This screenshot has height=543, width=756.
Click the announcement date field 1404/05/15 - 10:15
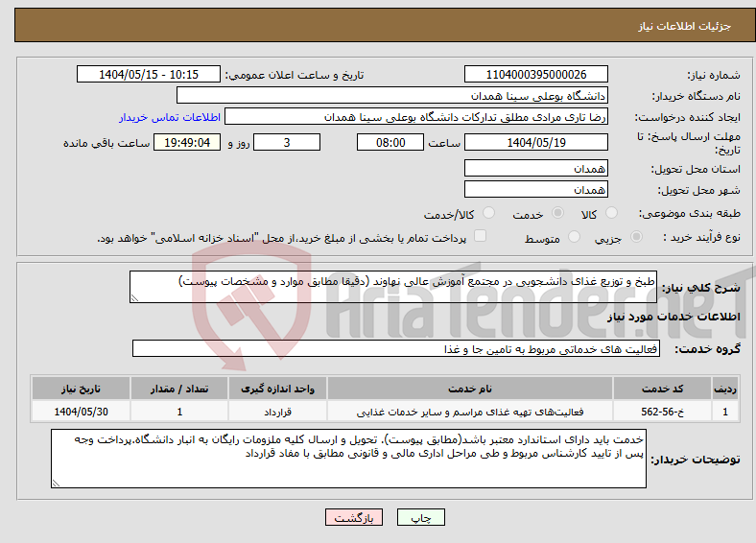pyautogui.click(x=149, y=74)
